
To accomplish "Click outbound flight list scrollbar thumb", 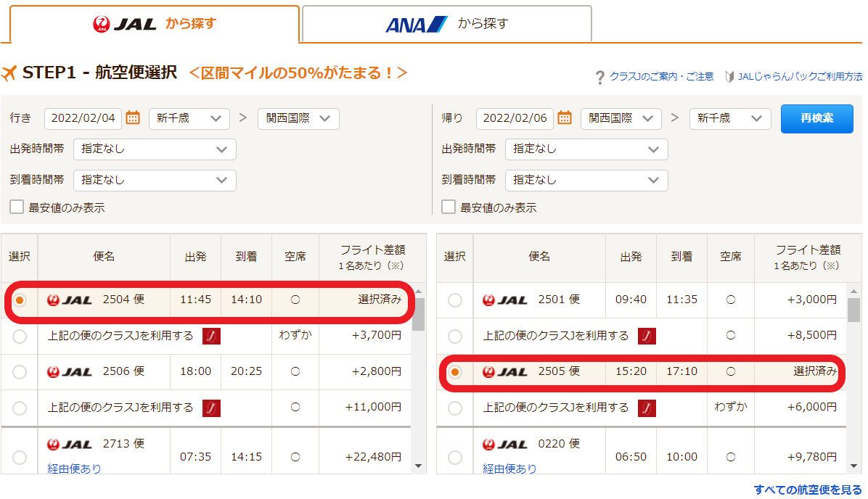I will click(x=419, y=314).
